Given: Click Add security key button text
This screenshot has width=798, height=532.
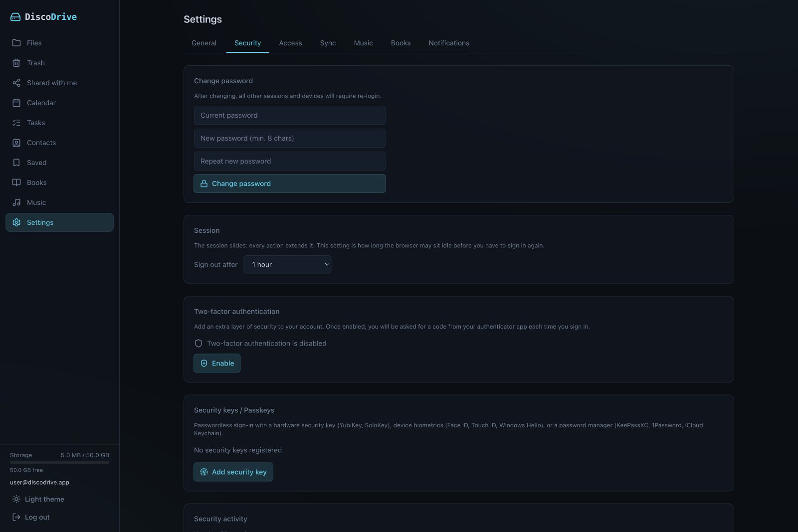Looking at the screenshot, I should click(x=239, y=472).
